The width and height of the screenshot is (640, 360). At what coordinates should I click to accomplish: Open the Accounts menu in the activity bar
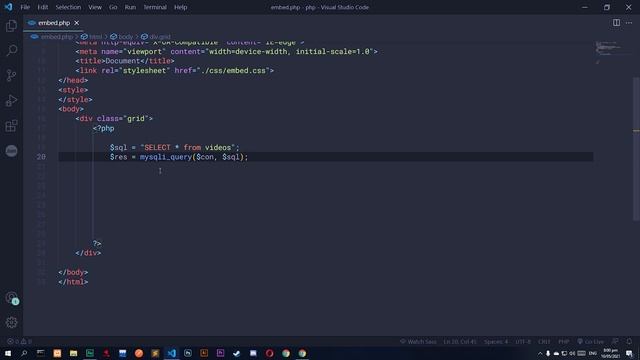point(11,298)
